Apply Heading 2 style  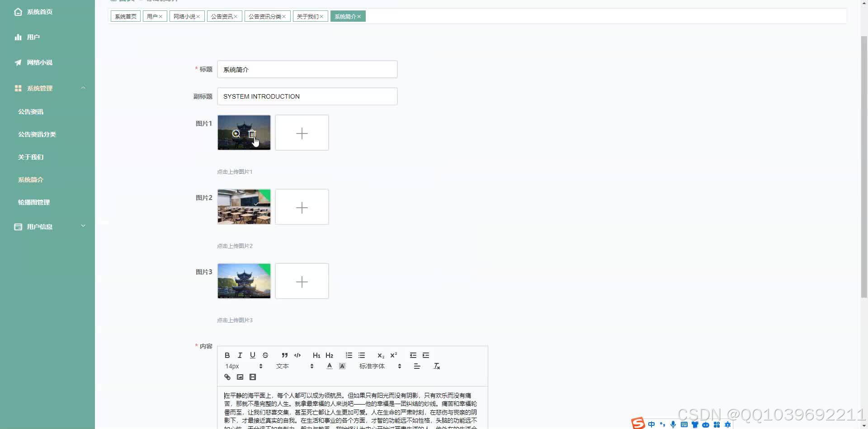pyautogui.click(x=329, y=355)
